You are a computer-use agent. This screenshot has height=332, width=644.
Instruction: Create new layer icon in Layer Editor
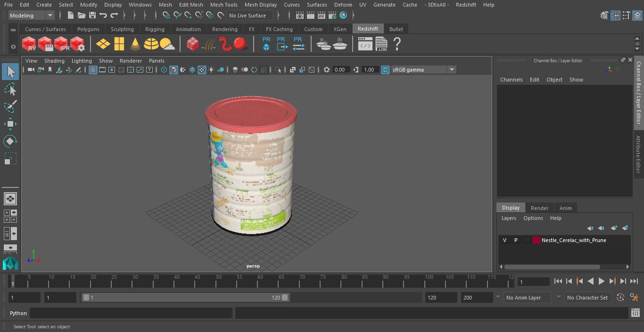[x=614, y=228]
